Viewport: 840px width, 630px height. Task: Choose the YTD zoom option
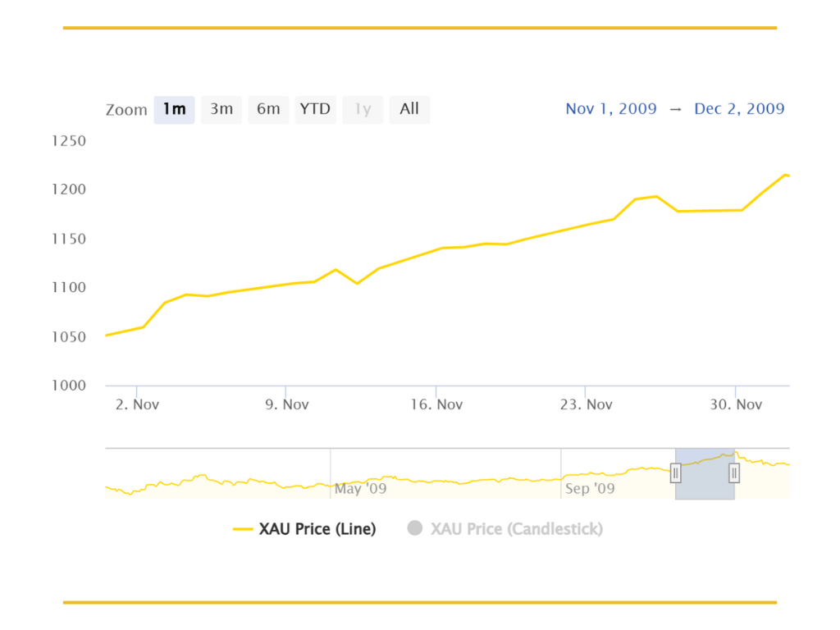(x=315, y=109)
